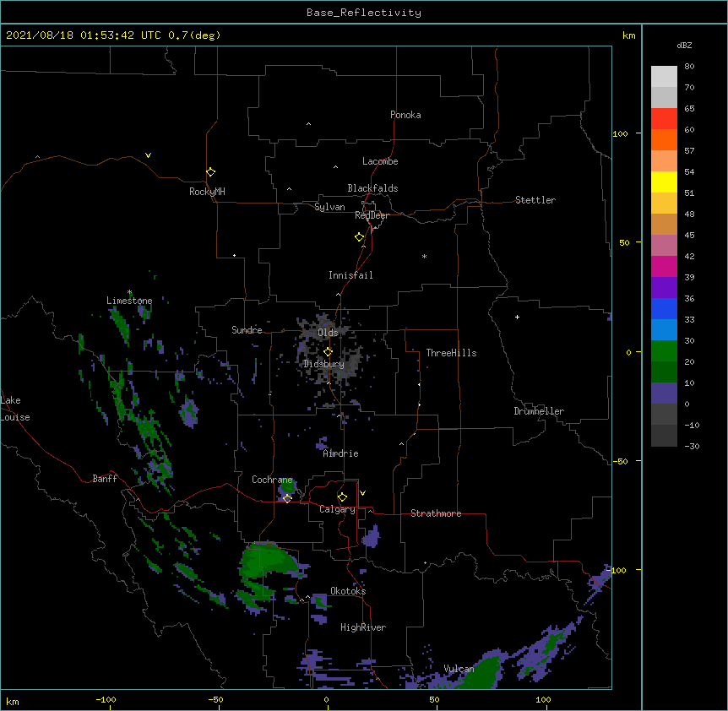The image size is (728, 711).
Task: Click the HighRiver city label
Action: [x=362, y=627]
